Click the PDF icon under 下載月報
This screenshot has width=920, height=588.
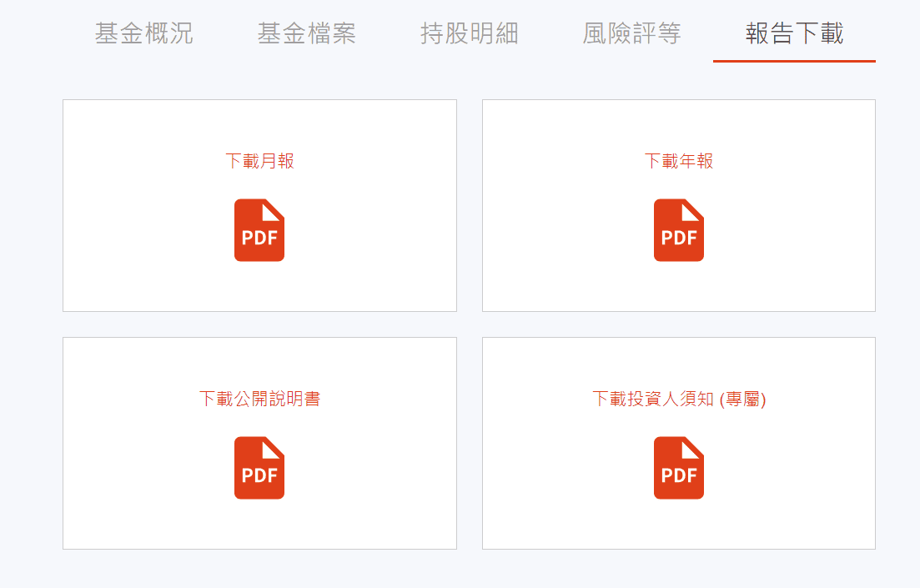pyautogui.click(x=259, y=230)
